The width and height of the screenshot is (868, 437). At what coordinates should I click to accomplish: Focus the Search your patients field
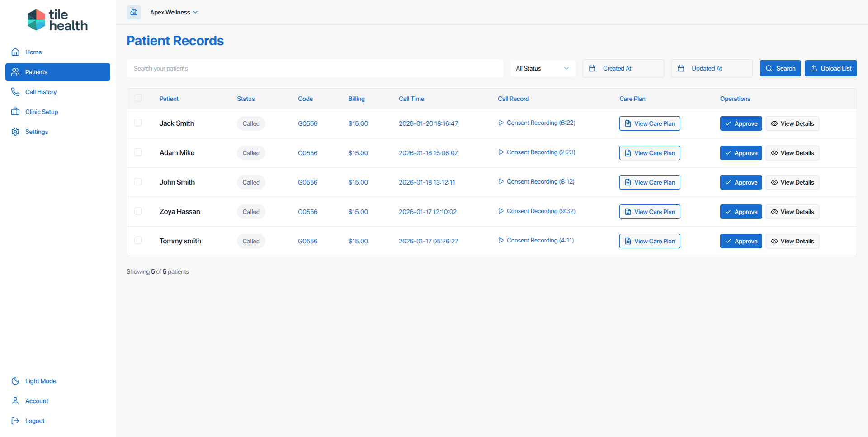pyautogui.click(x=315, y=68)
